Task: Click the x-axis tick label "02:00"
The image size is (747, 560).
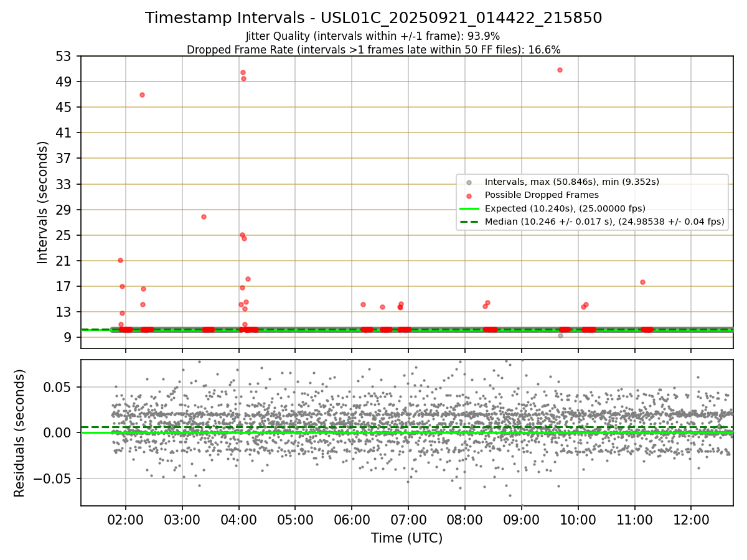Action: (126, 520)
